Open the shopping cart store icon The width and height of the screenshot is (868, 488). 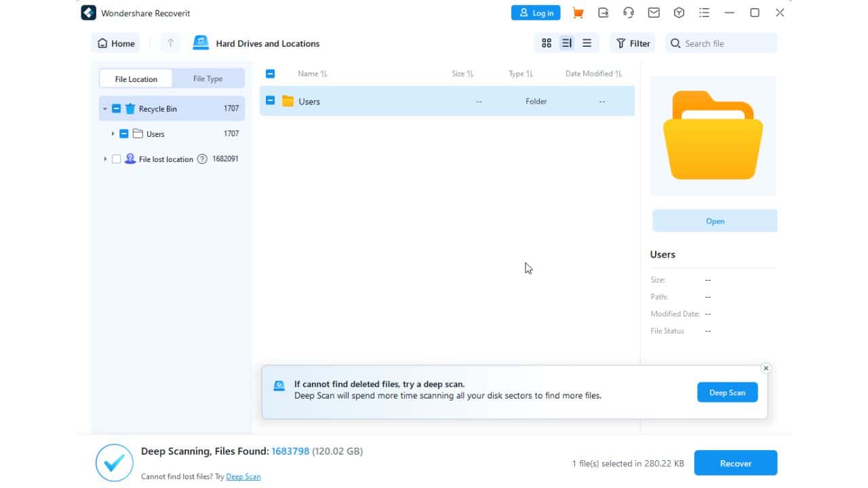tap(577, 12)
